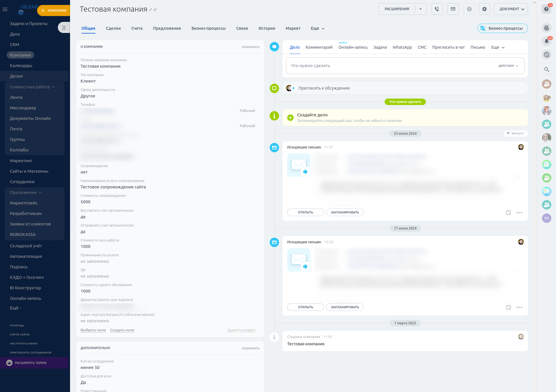
Task: Open Задачи и Проекты in left menu
Action: coord(29,24)
